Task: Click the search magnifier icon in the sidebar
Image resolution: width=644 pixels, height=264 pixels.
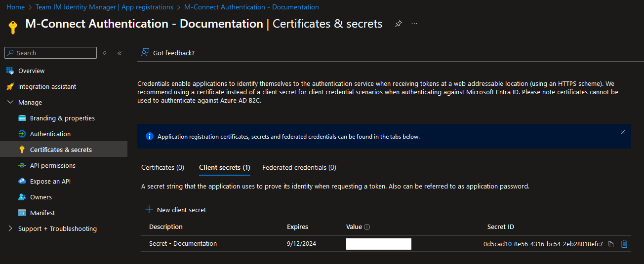Action: [10, 53]
